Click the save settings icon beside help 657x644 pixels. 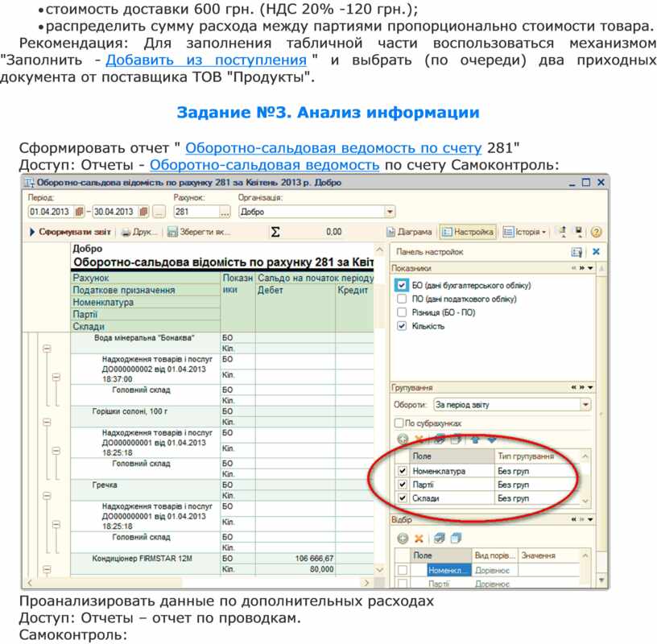[579, 231]
